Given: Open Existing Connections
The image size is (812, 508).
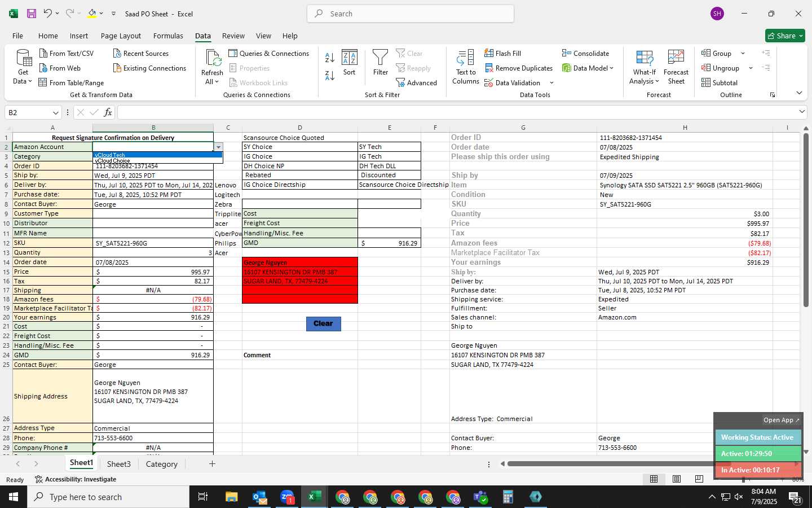Looking at the screenshot, I should tap(149, 68).
